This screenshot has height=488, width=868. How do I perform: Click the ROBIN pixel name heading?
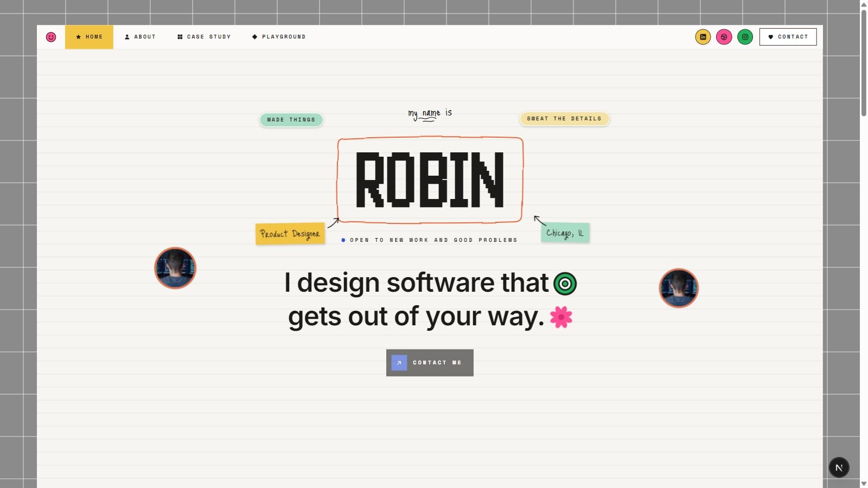430,179
